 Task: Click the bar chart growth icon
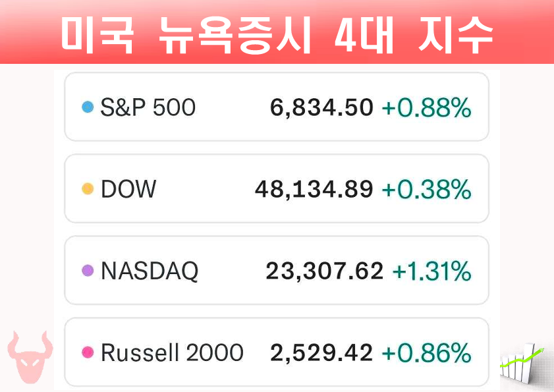point(522,367)
